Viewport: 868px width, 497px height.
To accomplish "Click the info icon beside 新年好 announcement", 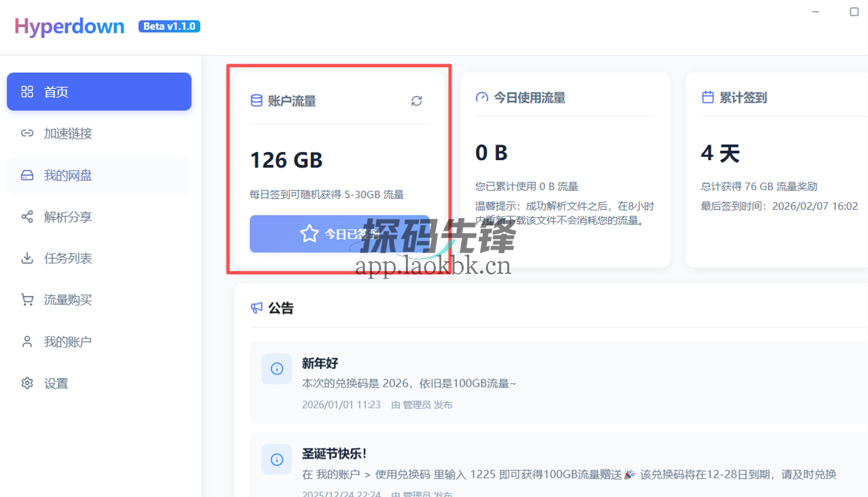I will point(276,369).
